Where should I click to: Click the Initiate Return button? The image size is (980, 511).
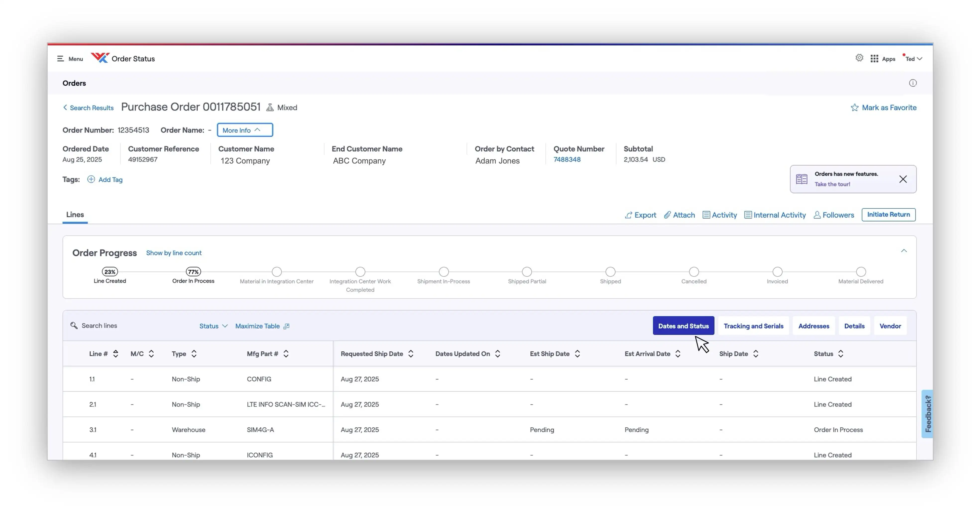[x=888, y=215]
